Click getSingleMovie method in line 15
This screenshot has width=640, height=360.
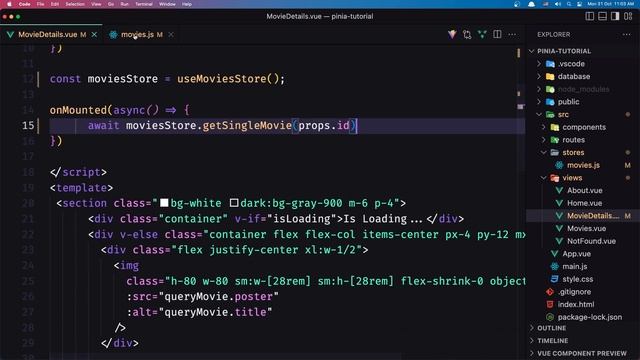(x=247, y=125)
